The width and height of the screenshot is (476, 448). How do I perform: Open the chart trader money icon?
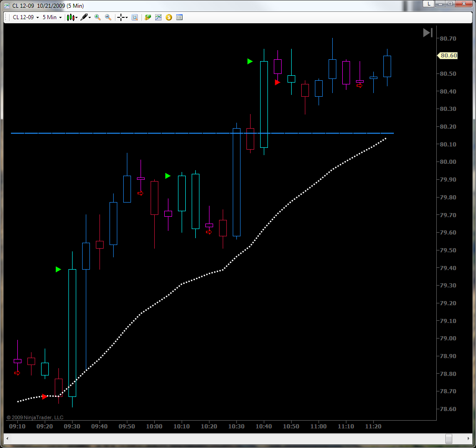pos(148,17)
